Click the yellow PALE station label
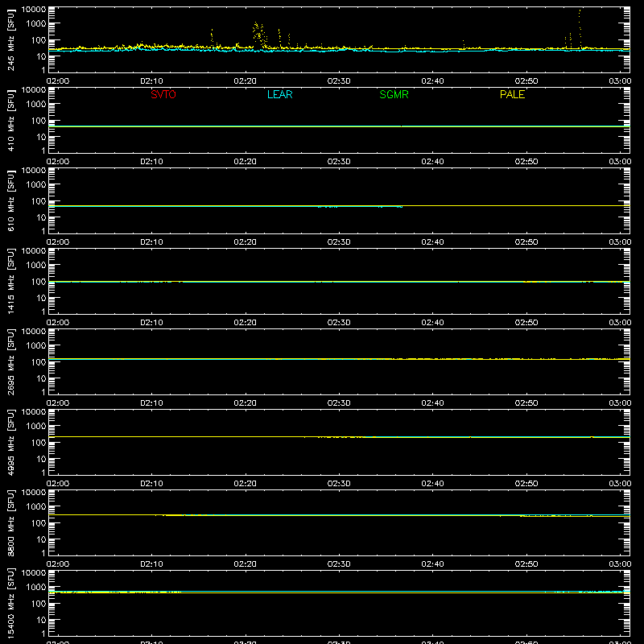Viewport: 644px width, 644px height. click(x=512, y=94)
